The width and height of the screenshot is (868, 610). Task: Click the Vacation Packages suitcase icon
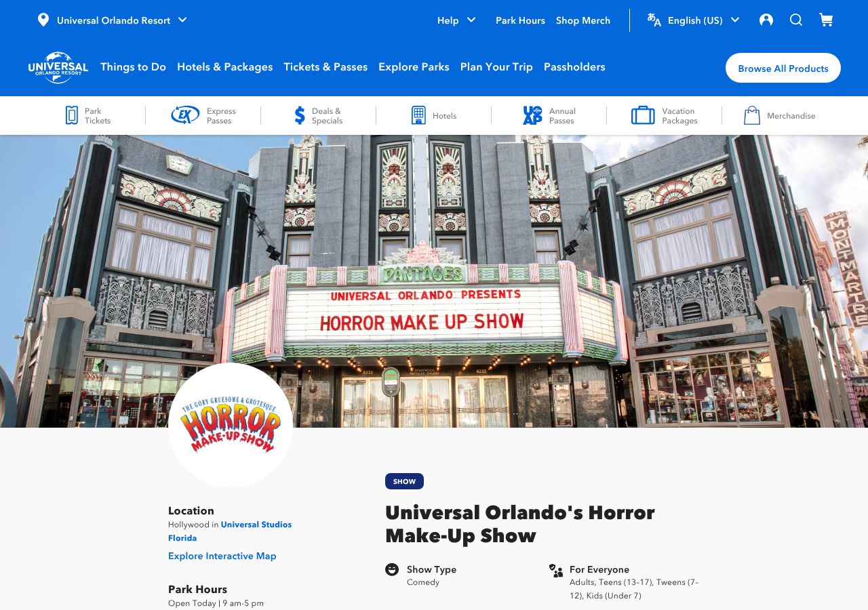coord(643,115)
